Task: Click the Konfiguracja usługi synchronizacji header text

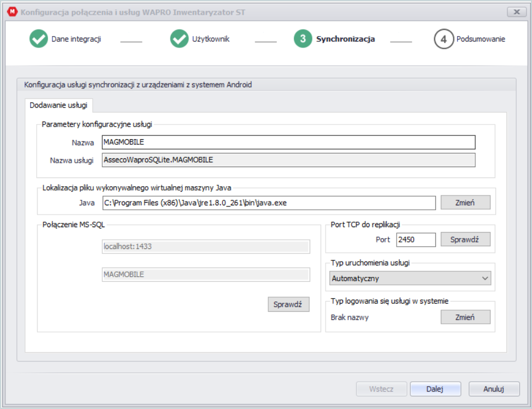Action: coord(138,85)
